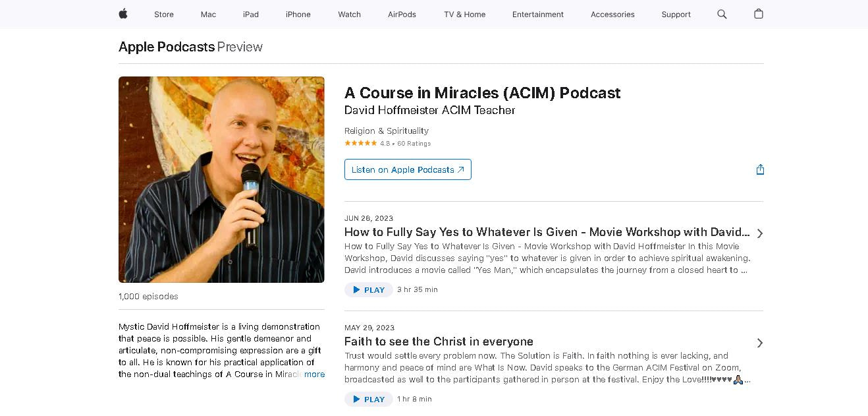Open the search magnifier icon
Screen dimensions: 868x416
[x=722, y=14]
